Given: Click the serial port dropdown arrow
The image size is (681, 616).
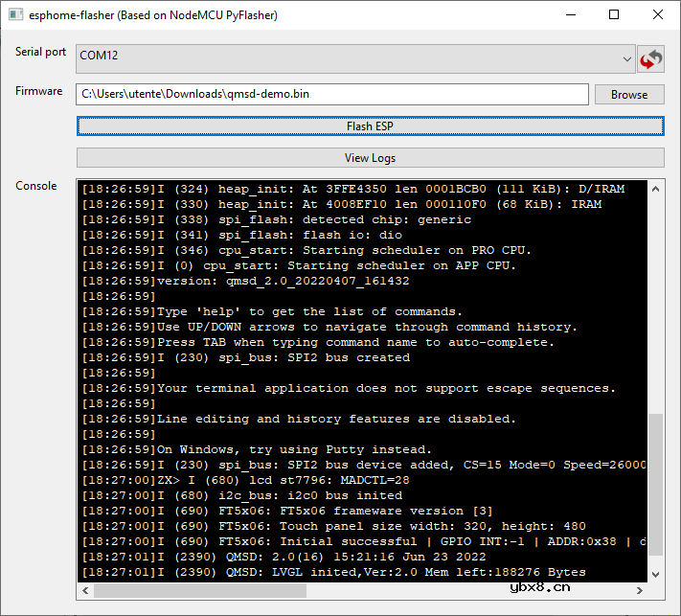Looking at the screenshot, I should (x=625, y=59).
